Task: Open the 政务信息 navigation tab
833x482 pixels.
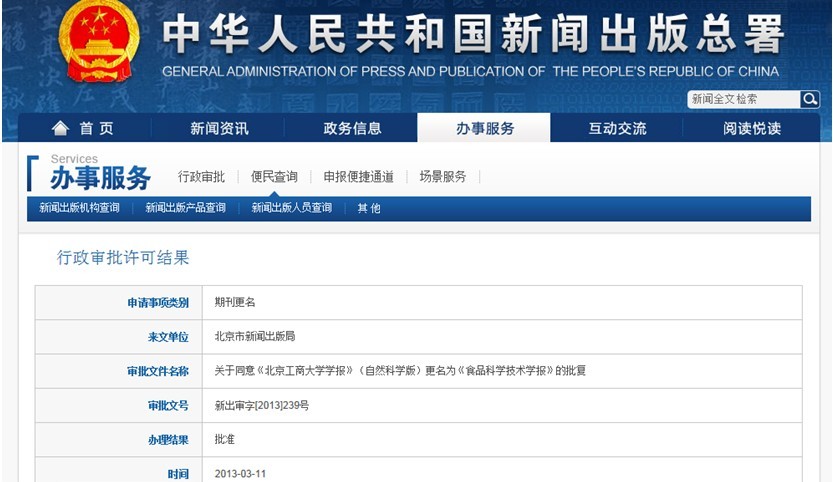Action: coord(352,128)
